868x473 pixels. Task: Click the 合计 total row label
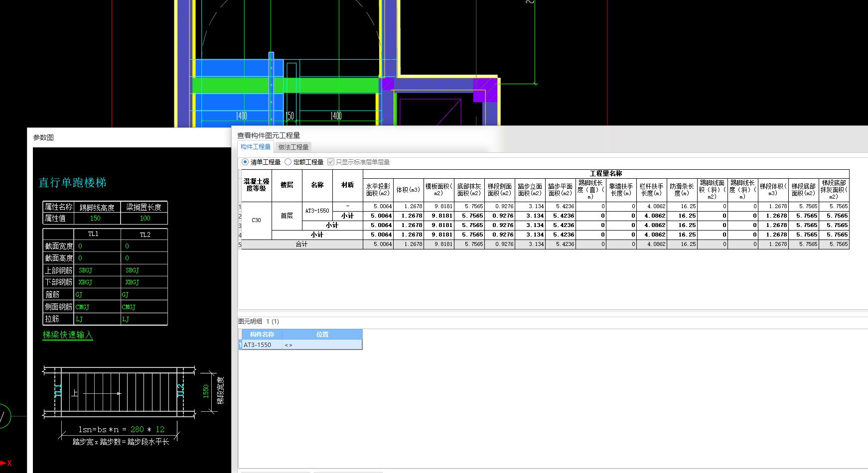[302, 244]
